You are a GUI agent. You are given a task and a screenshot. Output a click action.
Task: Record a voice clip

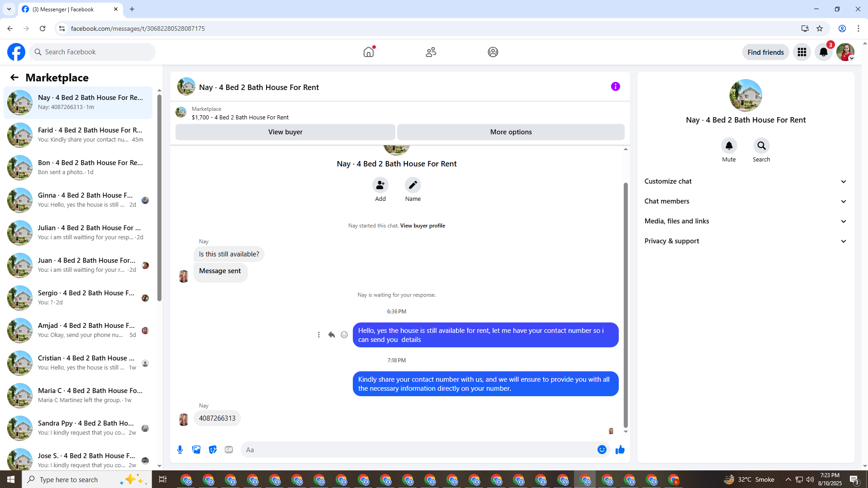(x=180, y=450)
